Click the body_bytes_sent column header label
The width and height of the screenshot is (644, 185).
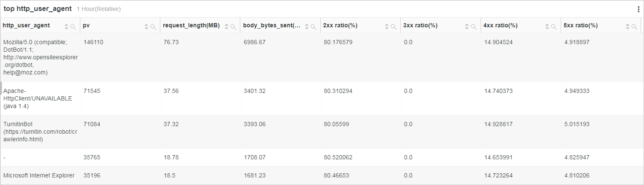coord(272,26)
